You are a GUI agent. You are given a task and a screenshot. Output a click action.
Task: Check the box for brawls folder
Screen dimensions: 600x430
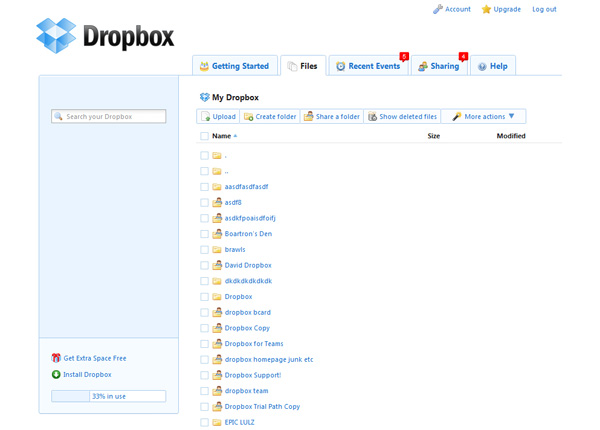pyautogui.click(x=204, y=249)
